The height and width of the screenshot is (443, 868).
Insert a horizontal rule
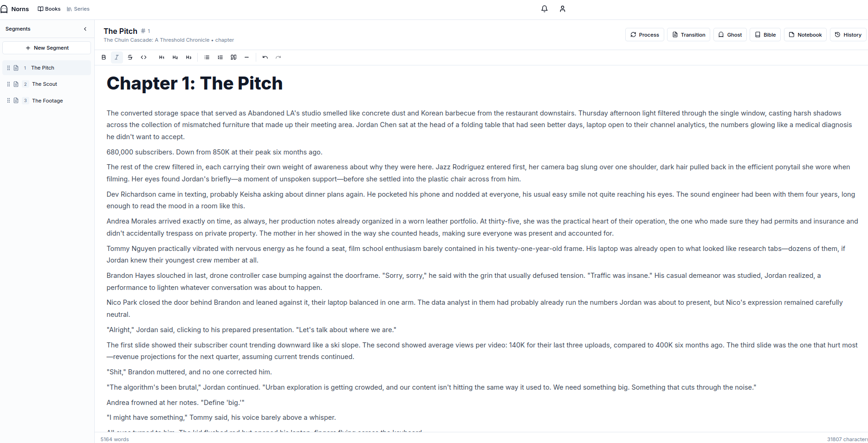(246, 58)
